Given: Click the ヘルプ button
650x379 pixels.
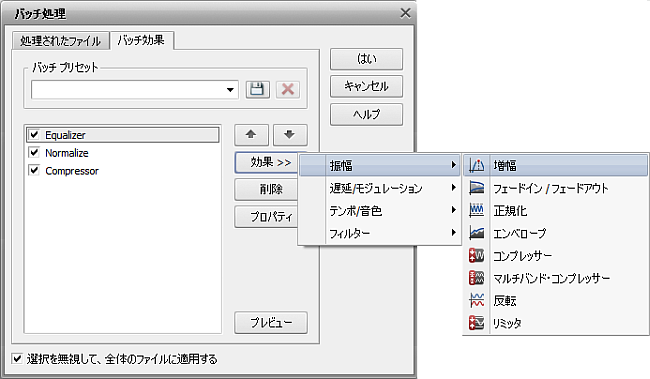Looking at the screenshot, I should click(366, 114).
